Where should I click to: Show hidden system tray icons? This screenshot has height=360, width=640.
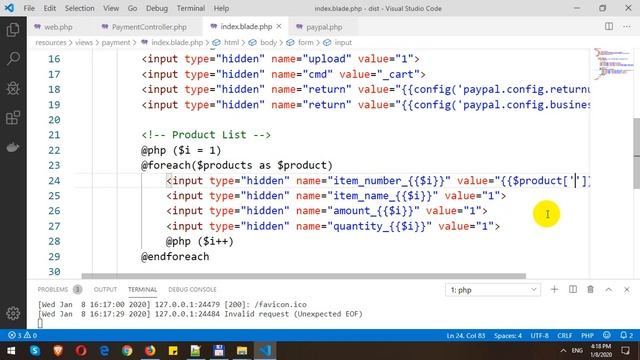tap(563, 351)
